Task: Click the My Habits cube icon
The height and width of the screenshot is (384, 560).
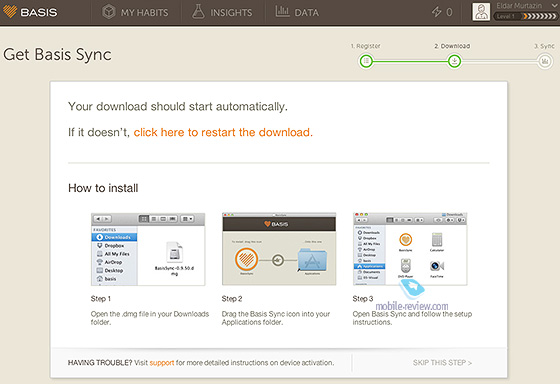Action: (109, 12)
